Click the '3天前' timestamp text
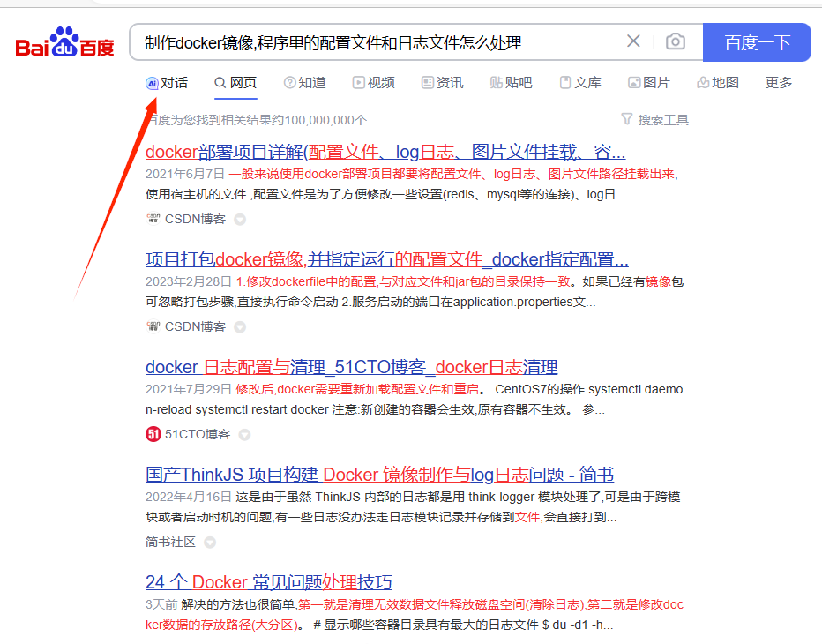Image resolution: width=822 pixels, height=644 pixels. tap(161, 604)
